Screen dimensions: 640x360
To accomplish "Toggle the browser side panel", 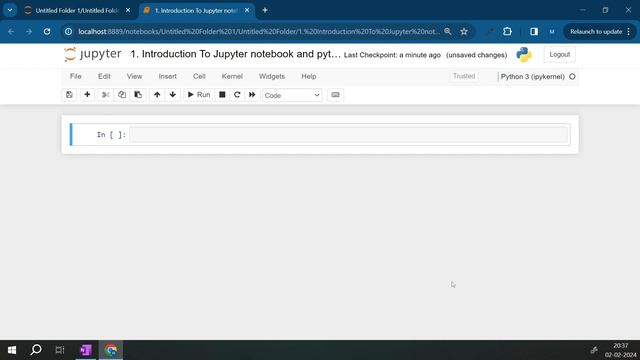I will [534, 31].
